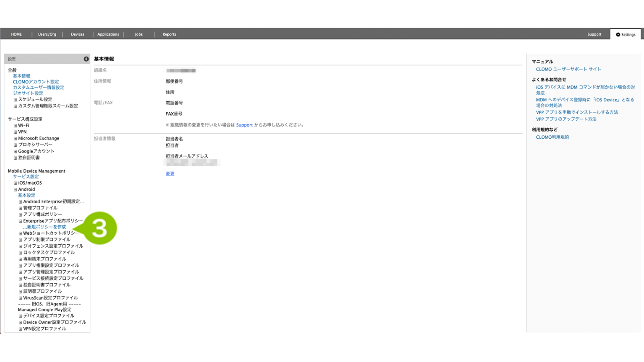Open the Users/Org tab

(47, 34)
